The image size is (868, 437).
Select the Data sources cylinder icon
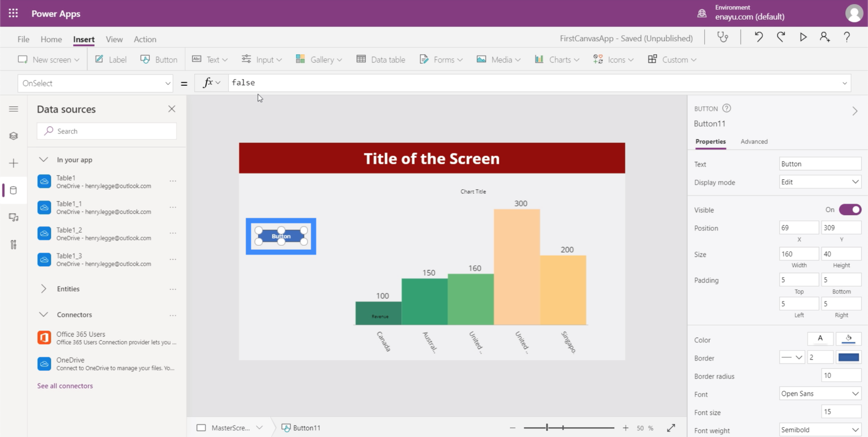(x=13, y=190)
